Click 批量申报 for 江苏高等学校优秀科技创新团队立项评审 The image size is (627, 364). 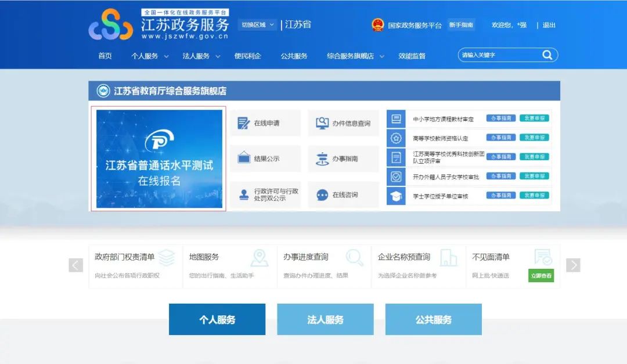(534, 157)
